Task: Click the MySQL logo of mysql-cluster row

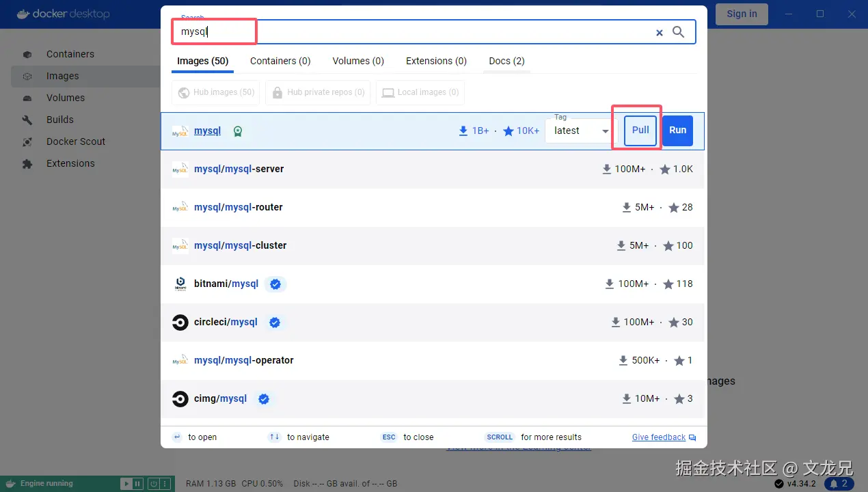Action: (x=180, y=245)
